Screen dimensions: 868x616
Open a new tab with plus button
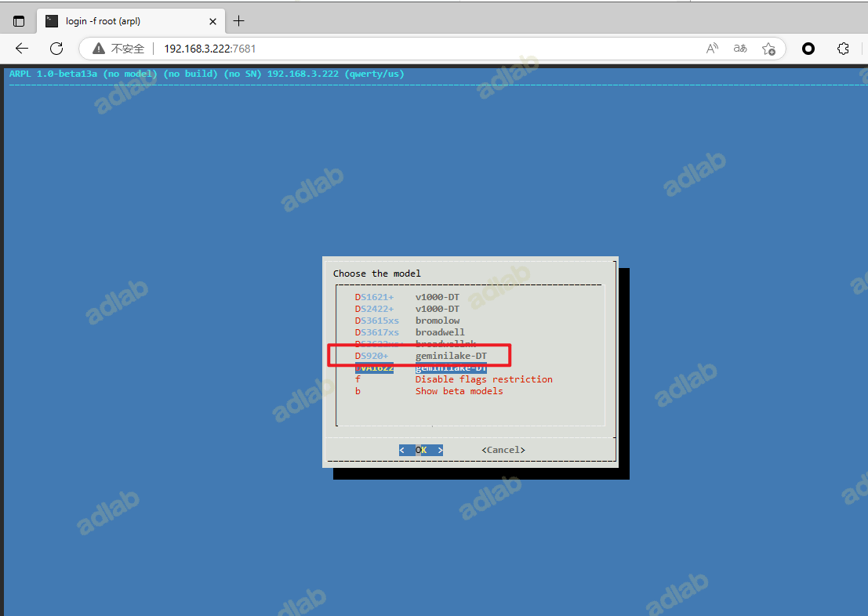[239, 21]
